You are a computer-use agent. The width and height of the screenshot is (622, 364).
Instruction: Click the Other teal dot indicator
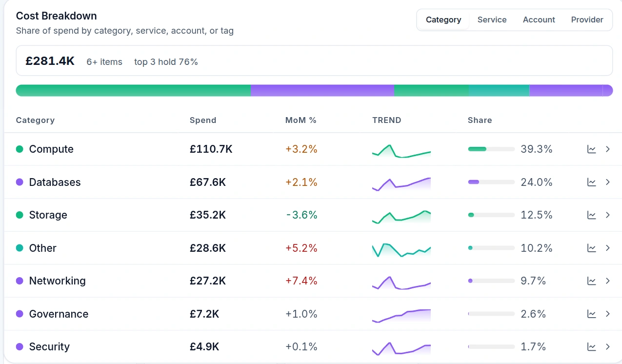tap(20, 248)
